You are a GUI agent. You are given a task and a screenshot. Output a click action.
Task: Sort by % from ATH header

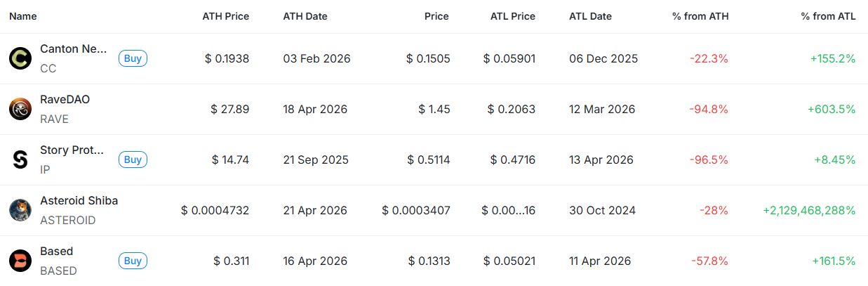(x=700, y=16)
